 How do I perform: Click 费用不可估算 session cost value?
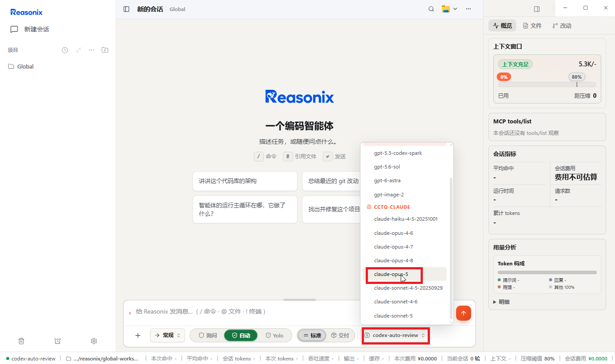[x=576, y=177]
